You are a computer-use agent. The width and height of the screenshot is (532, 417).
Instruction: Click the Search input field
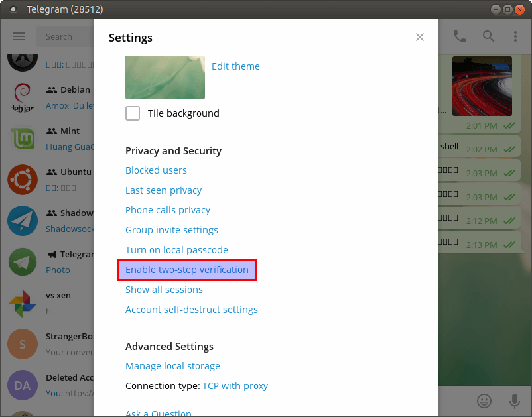(x=66, y=36)
